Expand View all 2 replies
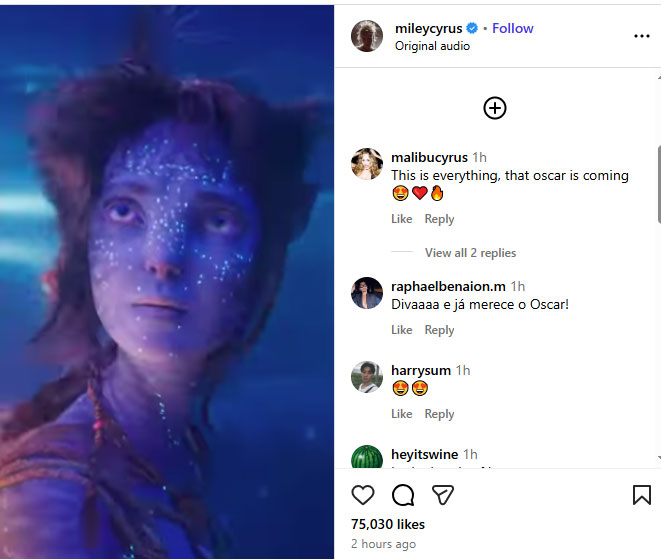661x559 pixels. pyautogui.click(x=470, y=253)
